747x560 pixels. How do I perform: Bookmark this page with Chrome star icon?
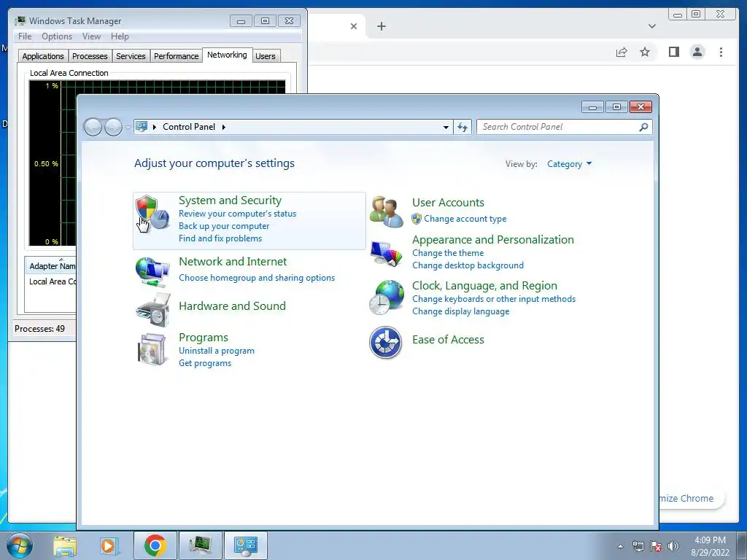click(645, 52)
